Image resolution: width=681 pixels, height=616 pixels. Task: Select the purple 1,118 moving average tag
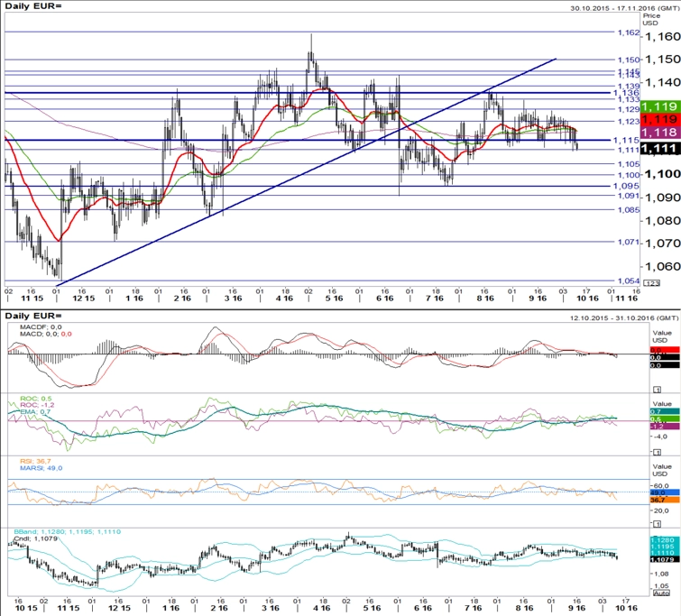[x=659, y=133]
